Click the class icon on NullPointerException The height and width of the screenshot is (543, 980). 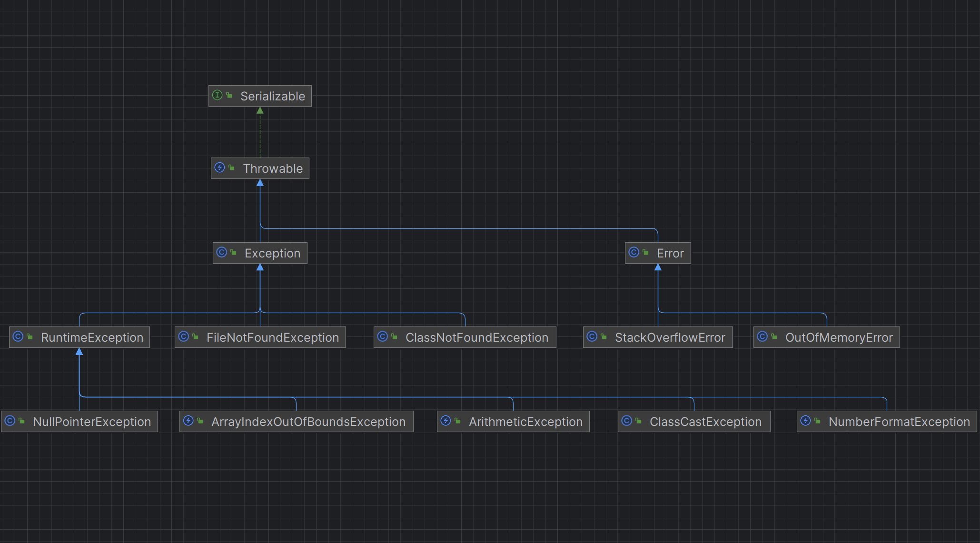coord(10,421)
